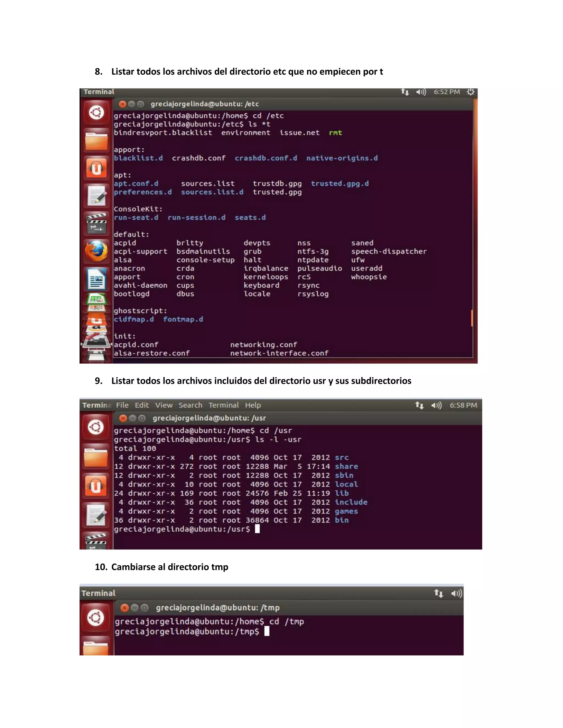This screenshot has height=728, width=563.
Task: Click 'crashdb.conf.d' in apport listing
Action: [266, 158]
